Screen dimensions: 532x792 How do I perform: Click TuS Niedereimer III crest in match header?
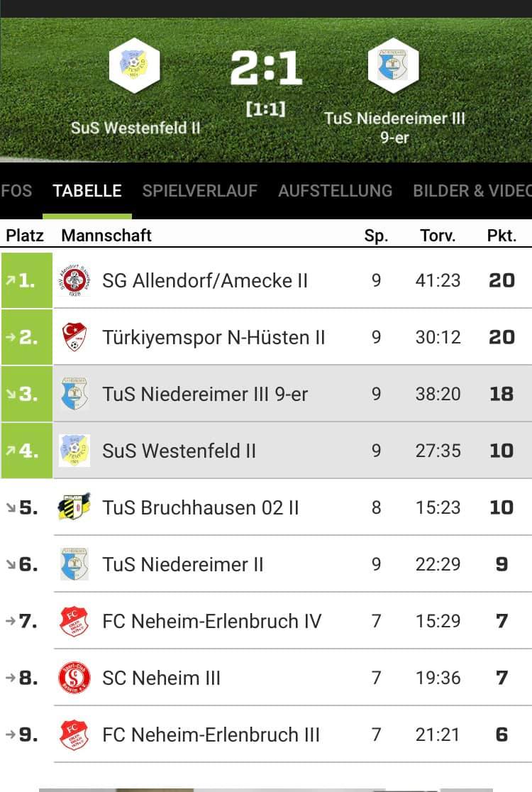pos(394,66)
